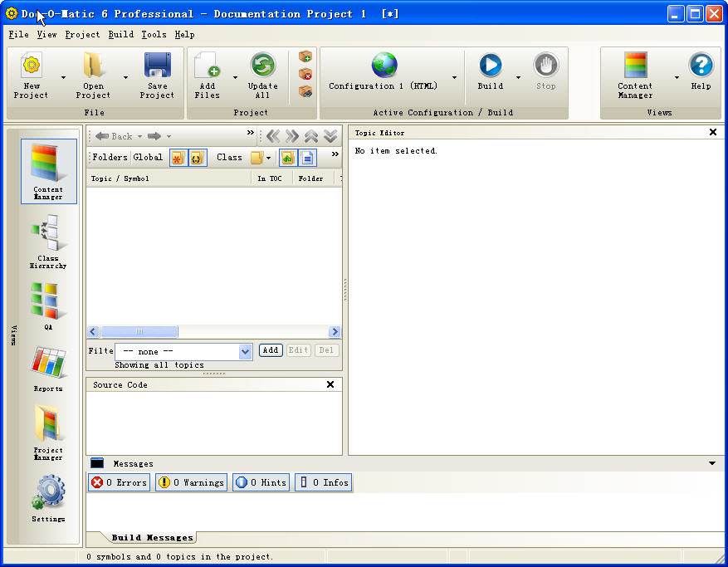
Task: Click the Messages console icon
Action: 97,463
